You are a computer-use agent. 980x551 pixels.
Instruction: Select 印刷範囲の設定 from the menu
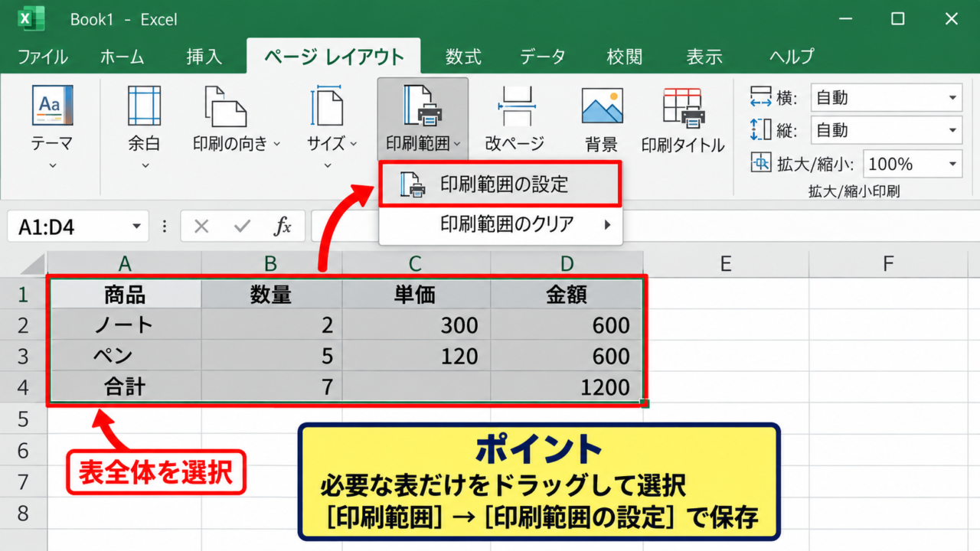click(499, 184)
